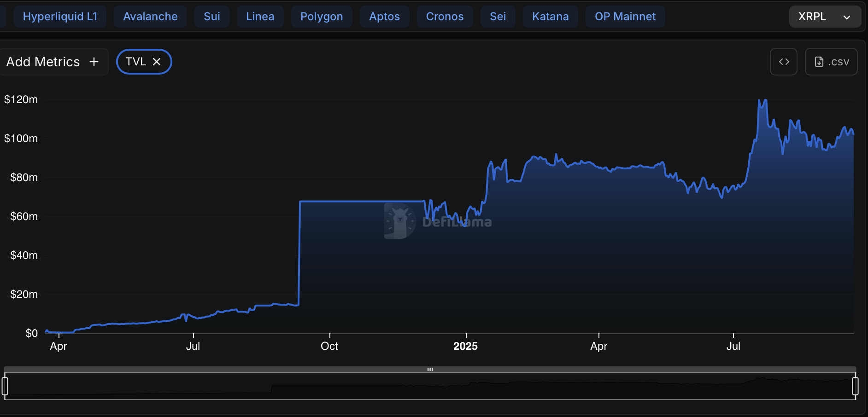The height and width of the screenshot is (417, 868).
Task: Choose the Aptos chain tab
Action: [385, 17]
